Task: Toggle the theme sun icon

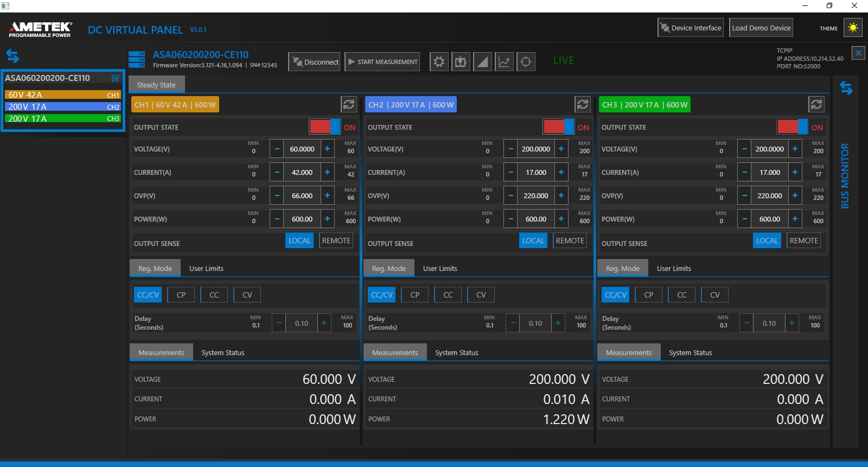Action: (x=853, y=28)
